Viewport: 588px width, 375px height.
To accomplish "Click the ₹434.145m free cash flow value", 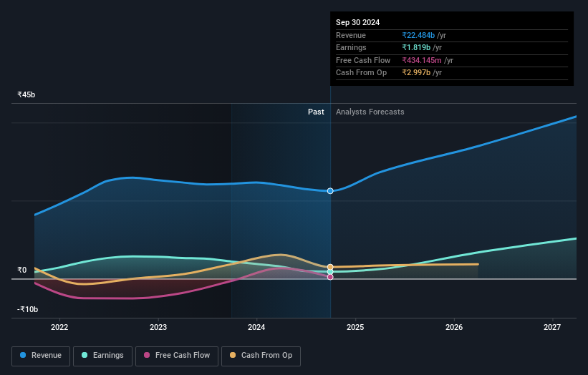I will tap(422, 60).
